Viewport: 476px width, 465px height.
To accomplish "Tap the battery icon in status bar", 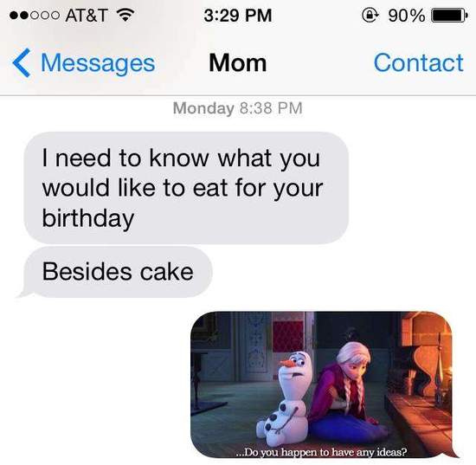I will point(449,16).
